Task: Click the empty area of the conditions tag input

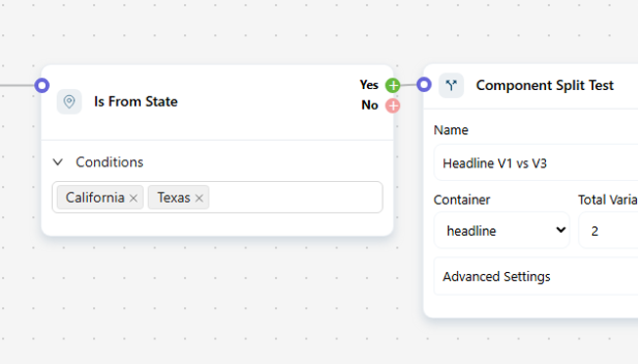Action: click(x=295, y=198)
